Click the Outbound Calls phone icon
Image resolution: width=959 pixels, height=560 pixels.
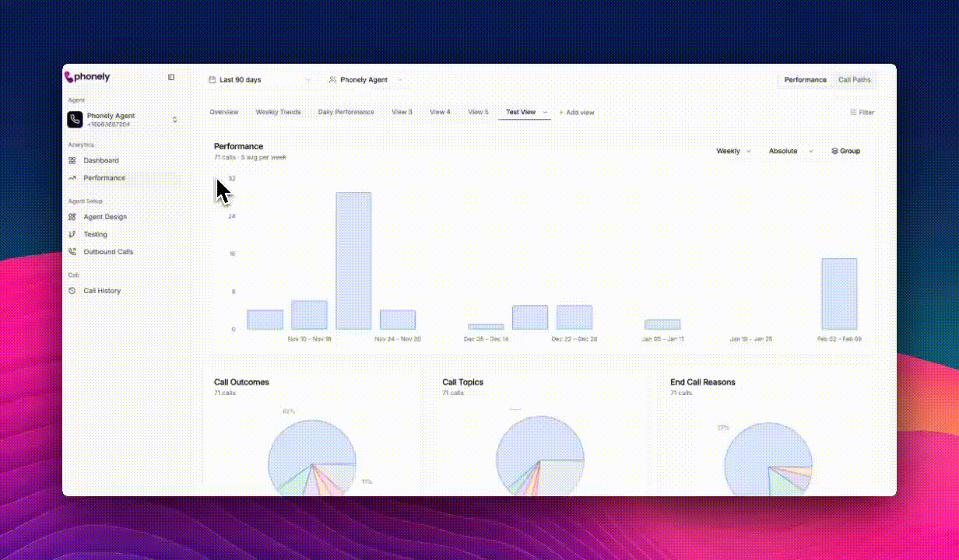coord(73,251)
